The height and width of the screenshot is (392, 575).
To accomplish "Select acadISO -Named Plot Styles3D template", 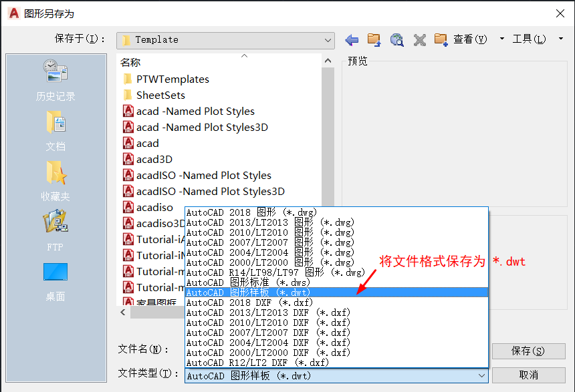I will (203, 192).
